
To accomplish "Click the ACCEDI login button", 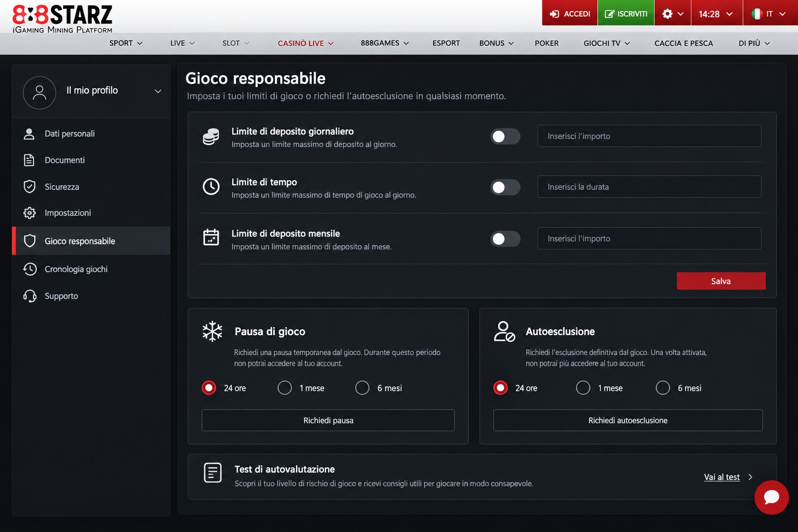I will point(570,13).
